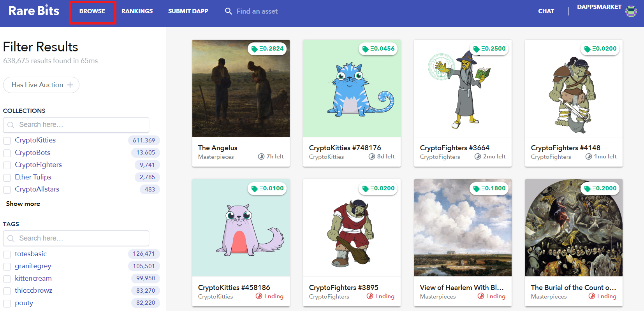Add the Has Live Auction filter
Image resolution: width=644 pixels, height=311 pixels.
click(x=41, y=85)
